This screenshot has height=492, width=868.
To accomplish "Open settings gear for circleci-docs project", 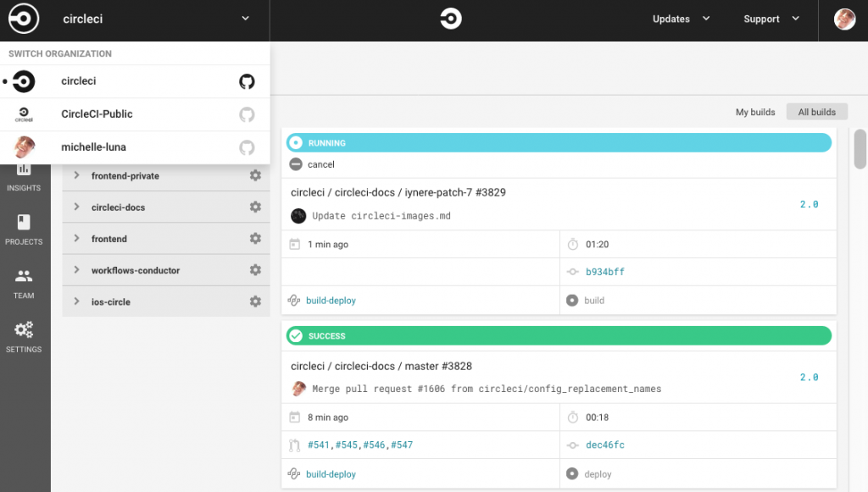I will tap(255, 207).
